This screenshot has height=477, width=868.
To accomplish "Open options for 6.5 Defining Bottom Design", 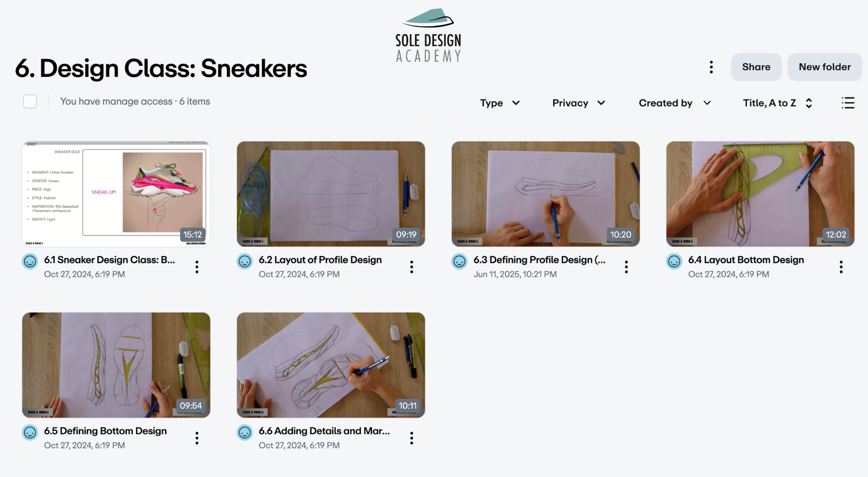I will pos(197,438).
